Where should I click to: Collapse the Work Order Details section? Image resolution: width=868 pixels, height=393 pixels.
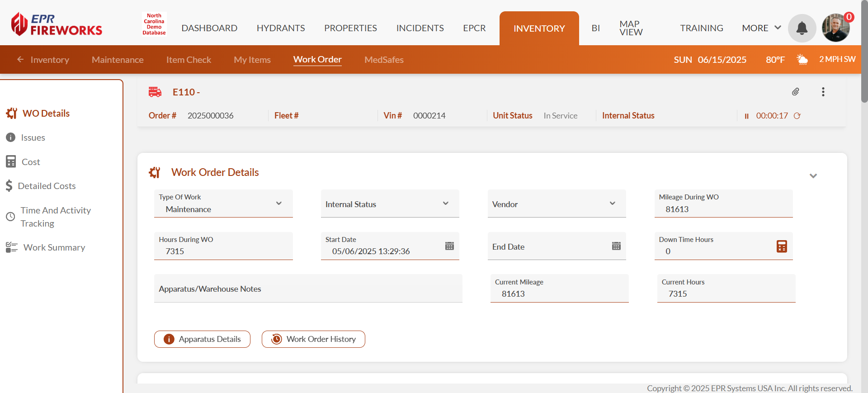coord(813,176)
